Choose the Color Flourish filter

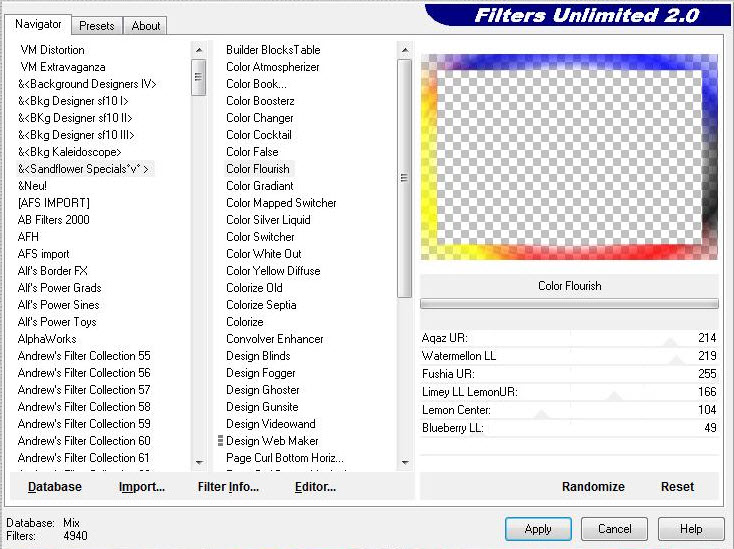pos(257,169)
